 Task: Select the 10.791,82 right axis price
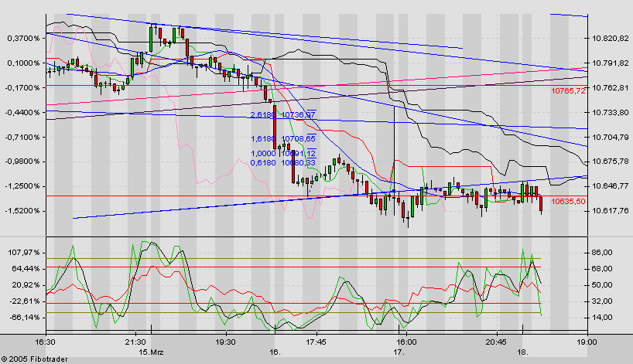tap(611, 63)
